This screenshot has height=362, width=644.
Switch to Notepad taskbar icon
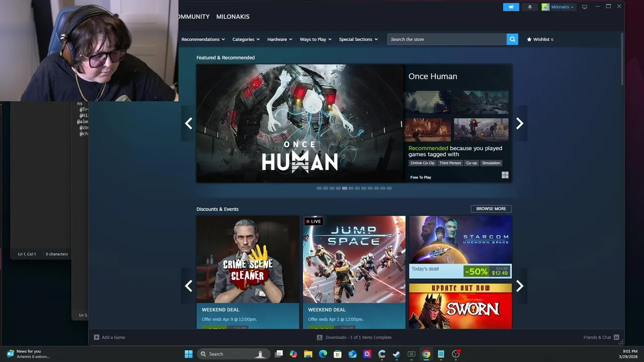click(441, 354)
